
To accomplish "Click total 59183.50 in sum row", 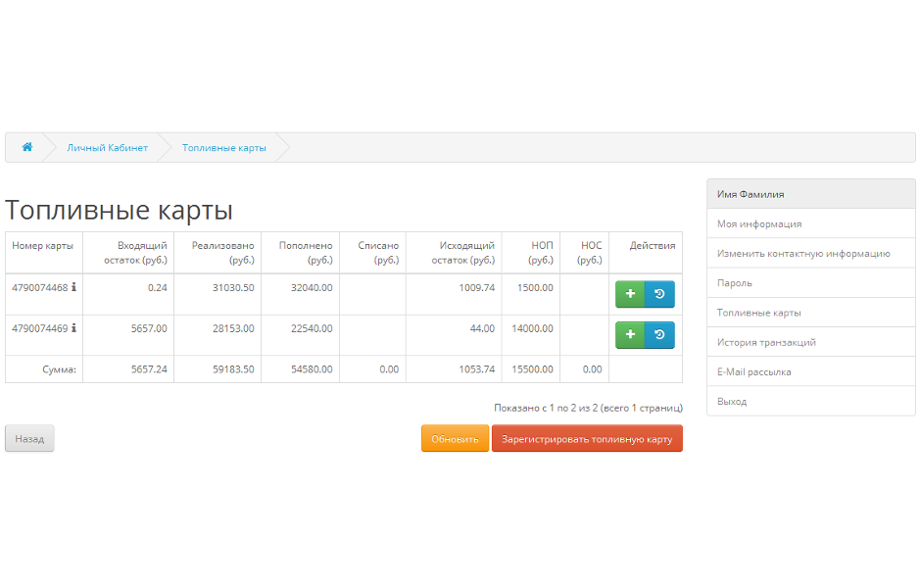I will (x=233, y=368).
